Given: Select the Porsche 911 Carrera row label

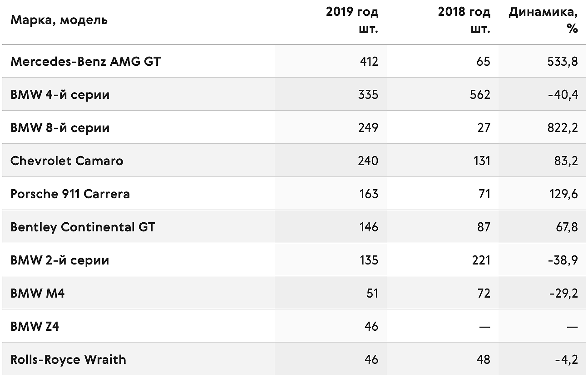Looking at the screenshot, I should click(x=70, y=194).
